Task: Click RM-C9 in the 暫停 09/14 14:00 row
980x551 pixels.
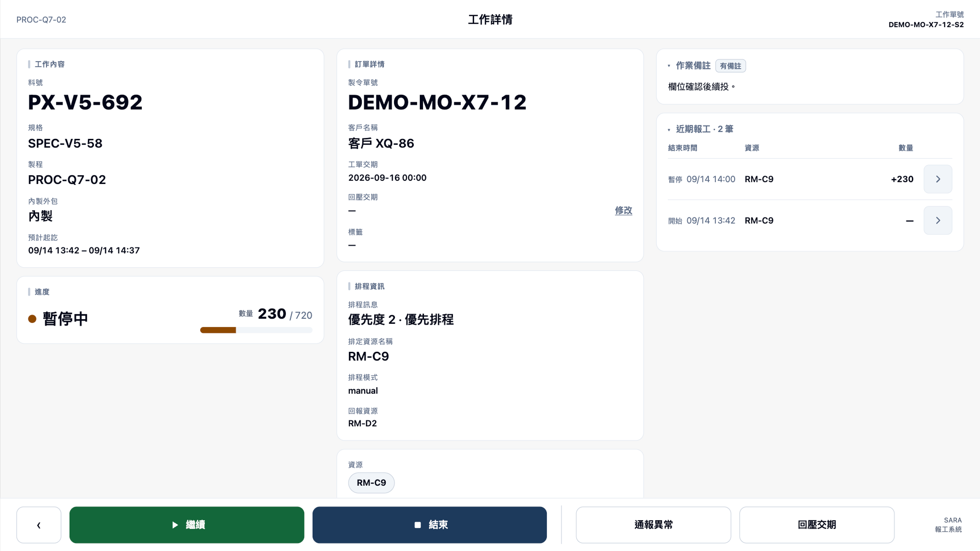Action: click(x=759, y=179)
